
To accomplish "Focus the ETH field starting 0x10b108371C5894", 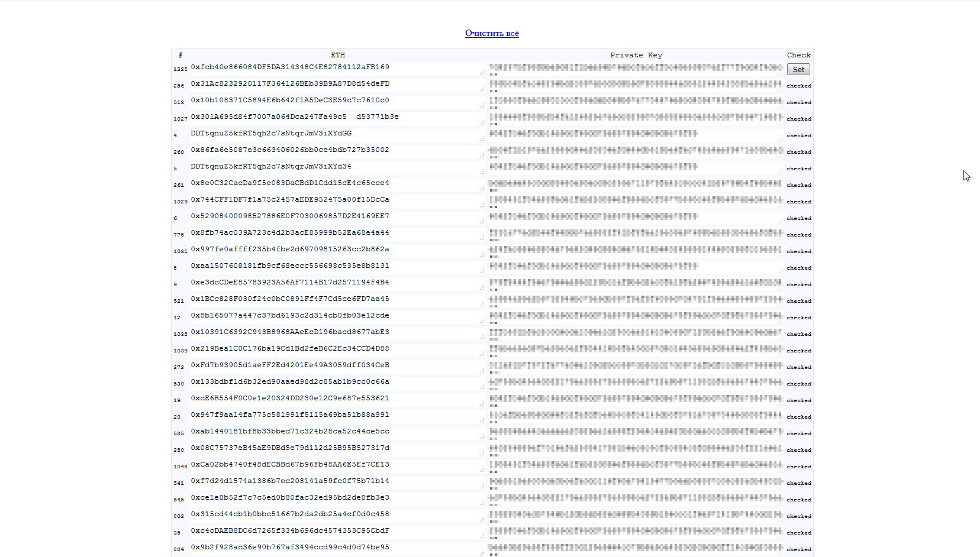I will pyautogui.click(x=337, y=102).
